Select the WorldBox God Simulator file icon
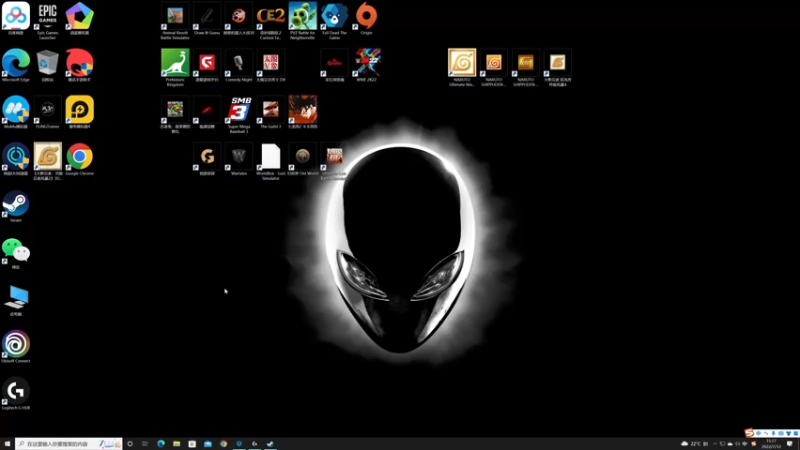This screenshot has width=800, height=450. click(x=270, y=162)
